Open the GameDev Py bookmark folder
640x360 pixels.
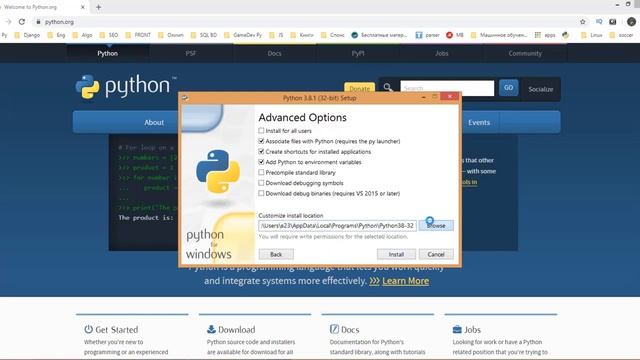click(243, 35)
